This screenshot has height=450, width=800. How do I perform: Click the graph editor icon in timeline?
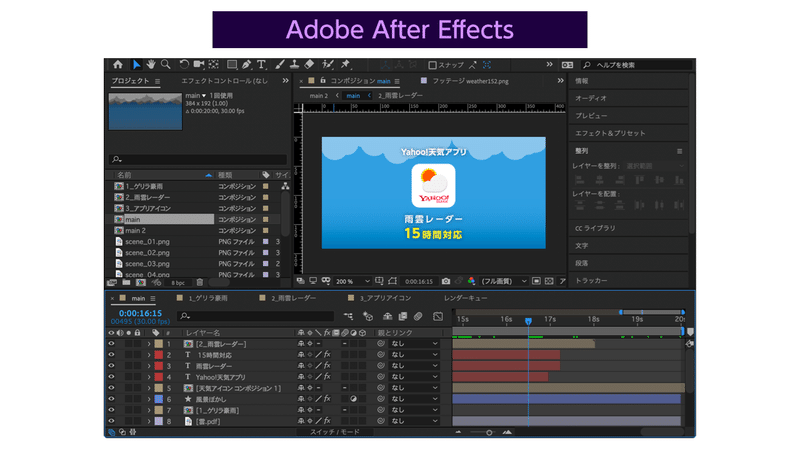pos(438,316)
